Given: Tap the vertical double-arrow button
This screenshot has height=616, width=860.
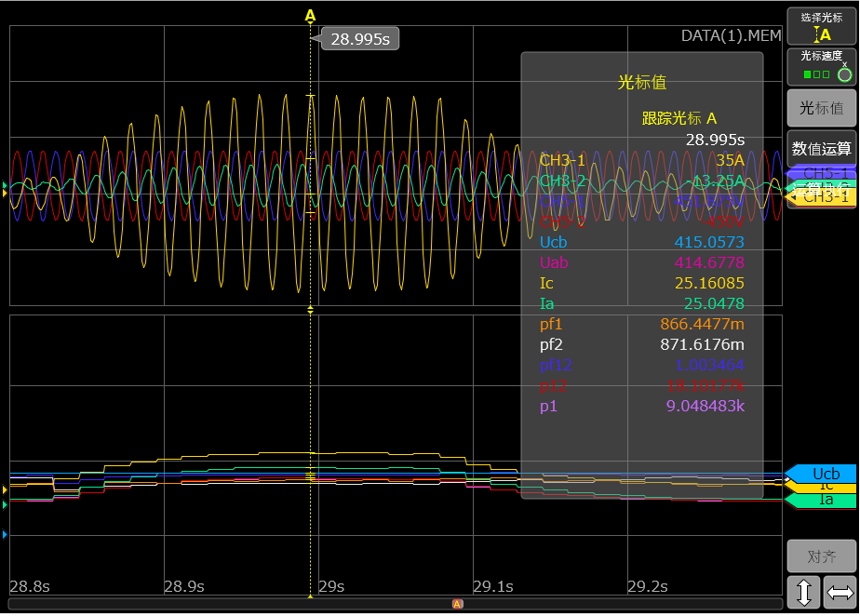Looking at the screenshot, I should tap(803, 592).
